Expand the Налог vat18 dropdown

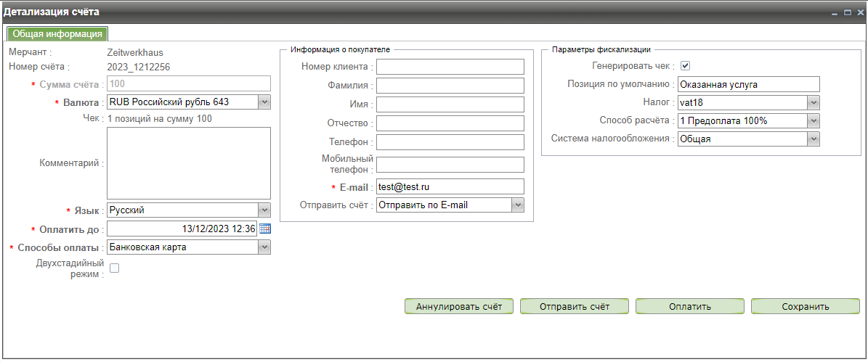tap(814, 102)
